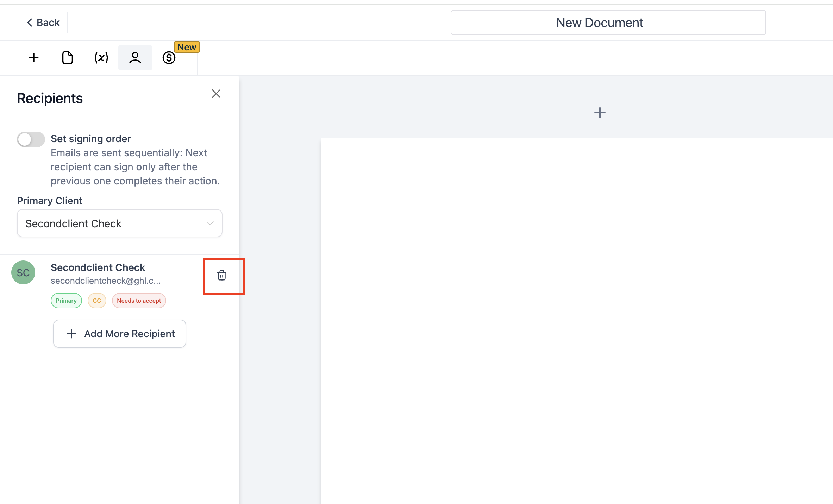Image resolution: width=833 pixels, height=504 pixels.
Task: Edit the New Document title field
Action: (608, 23)
